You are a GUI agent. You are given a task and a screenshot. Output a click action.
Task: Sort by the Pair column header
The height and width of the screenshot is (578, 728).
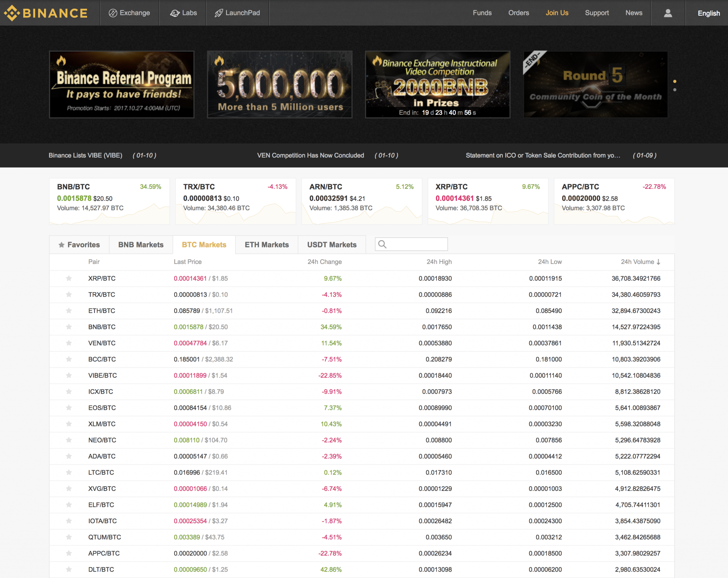click(x=94, y=262)
